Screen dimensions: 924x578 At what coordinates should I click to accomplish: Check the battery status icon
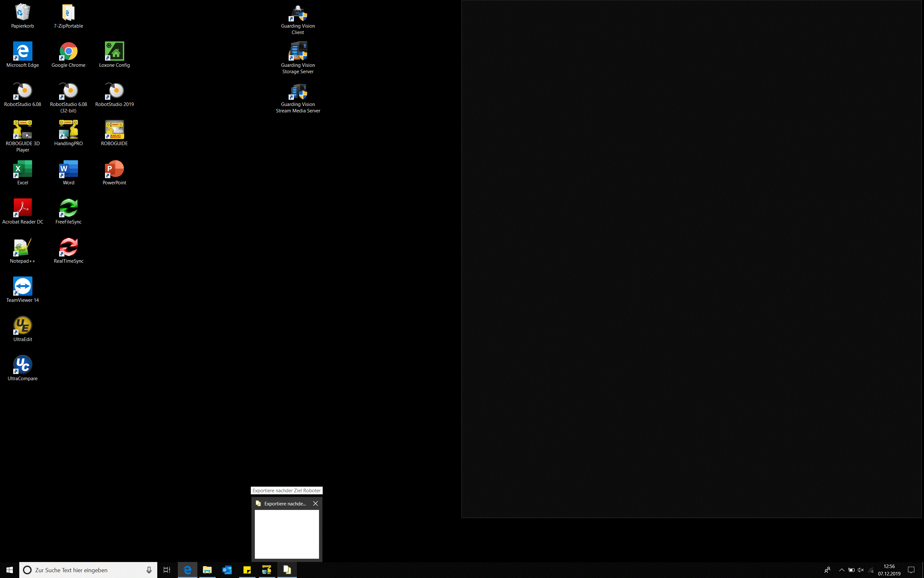pyautogui.click(x=851, y=570)
